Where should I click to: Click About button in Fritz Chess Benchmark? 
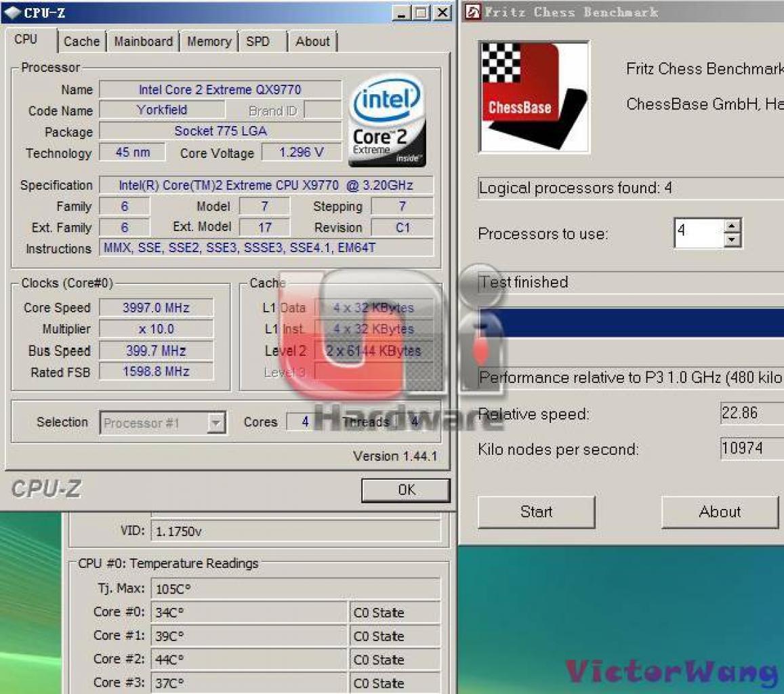click(720, 512)
